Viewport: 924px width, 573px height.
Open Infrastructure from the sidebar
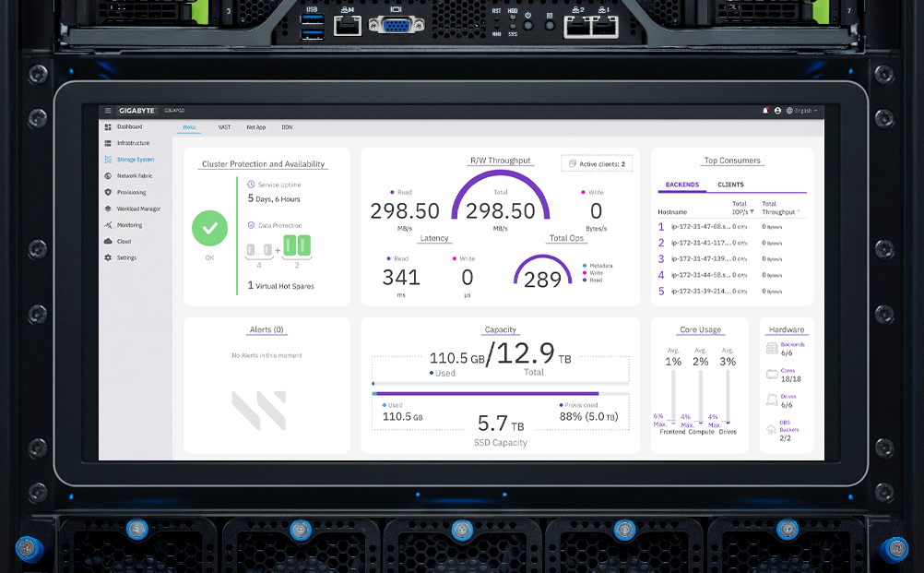coord(108,143)
